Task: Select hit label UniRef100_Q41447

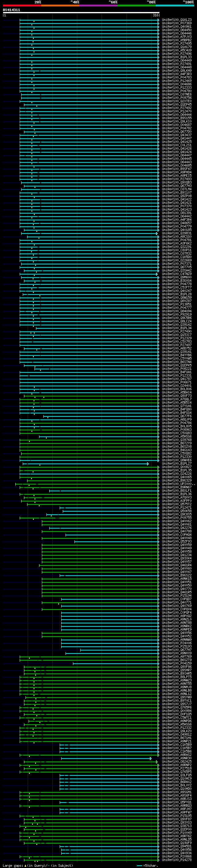Action: [177, 139]
